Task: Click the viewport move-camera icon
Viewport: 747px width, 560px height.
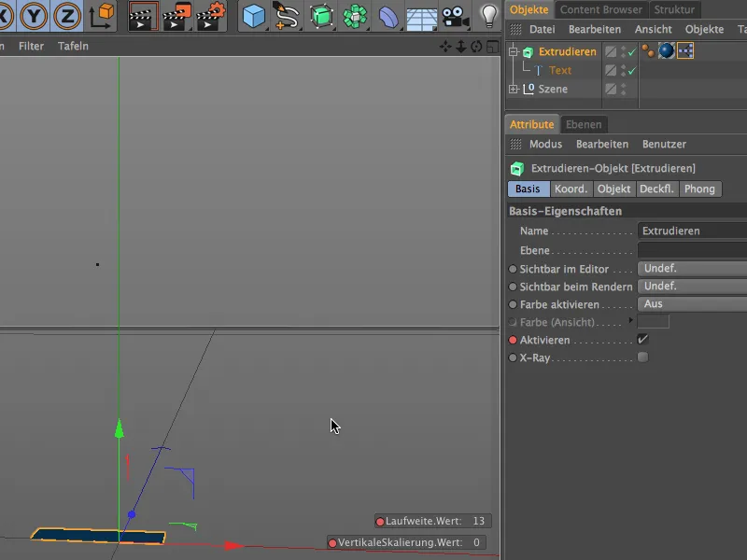Action: coord(445,46)
